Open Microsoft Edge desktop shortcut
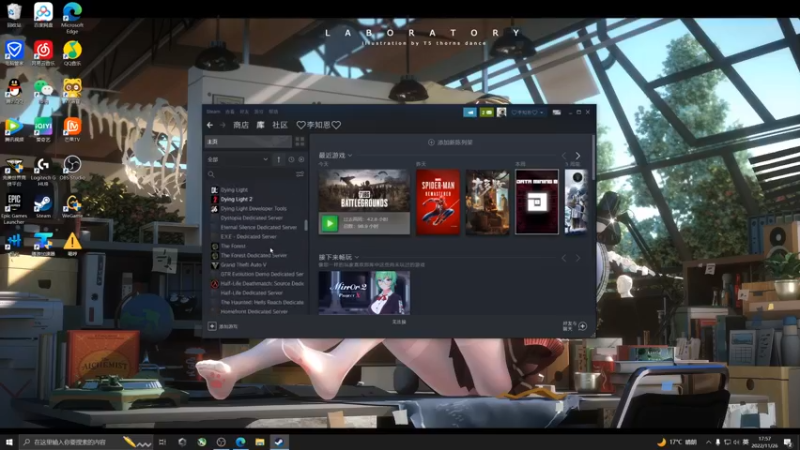The width and height of the screenshot is (800, 450). coord(72,17)
